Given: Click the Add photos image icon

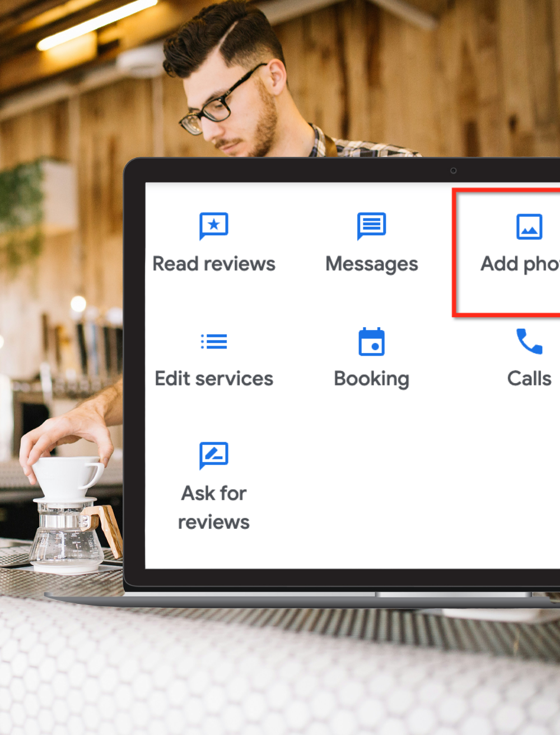Looking at the screenshot, I should coord(529,226).
